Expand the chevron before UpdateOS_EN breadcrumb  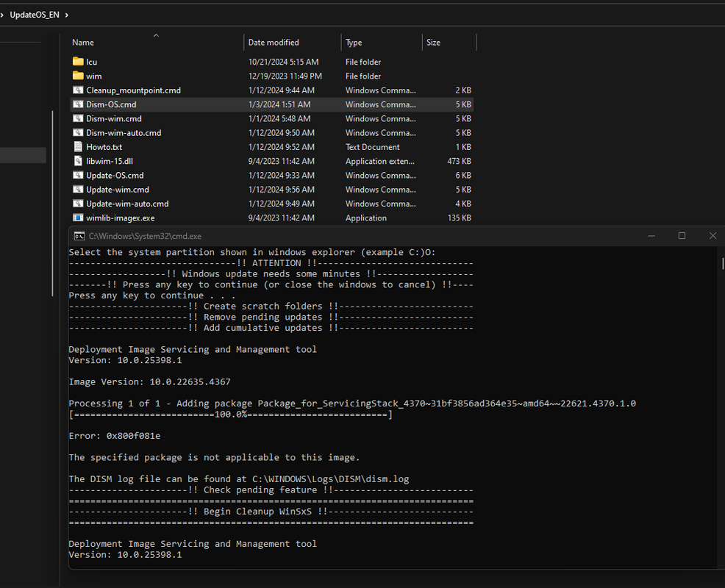click(1, 15)
